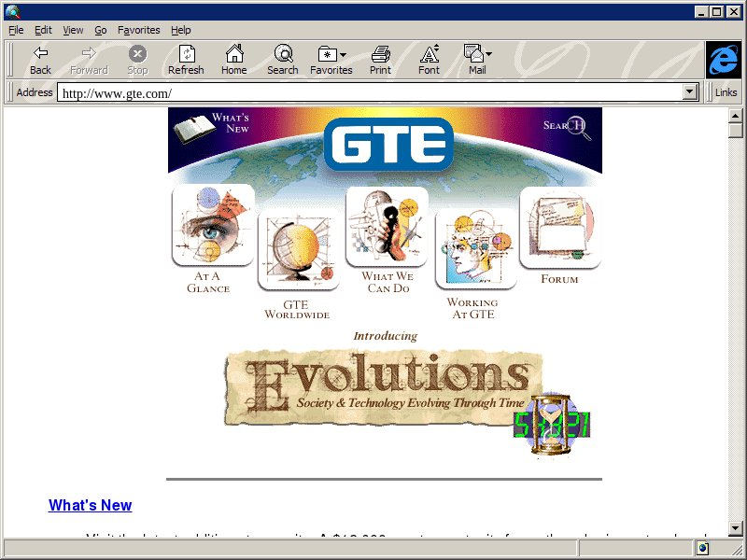Click the vertical scrollbar down arrow
Screen dimensions: 747x560
point(736,527)
